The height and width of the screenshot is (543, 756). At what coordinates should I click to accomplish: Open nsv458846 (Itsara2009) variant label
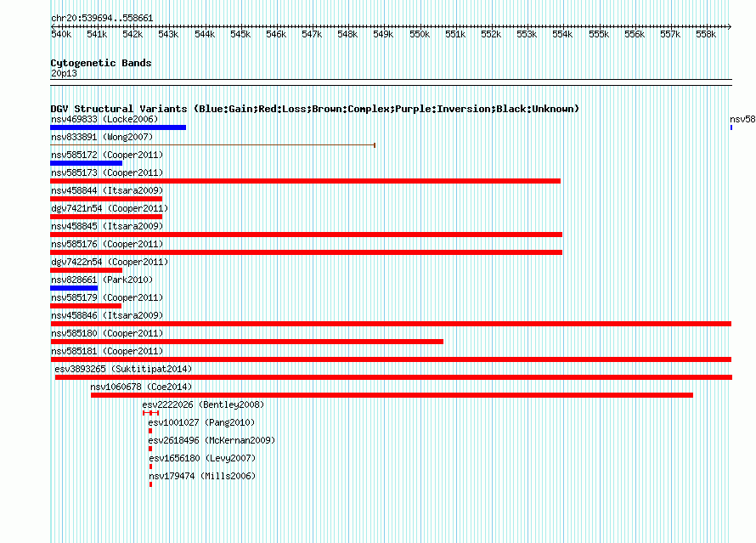[x=107, y=315]
